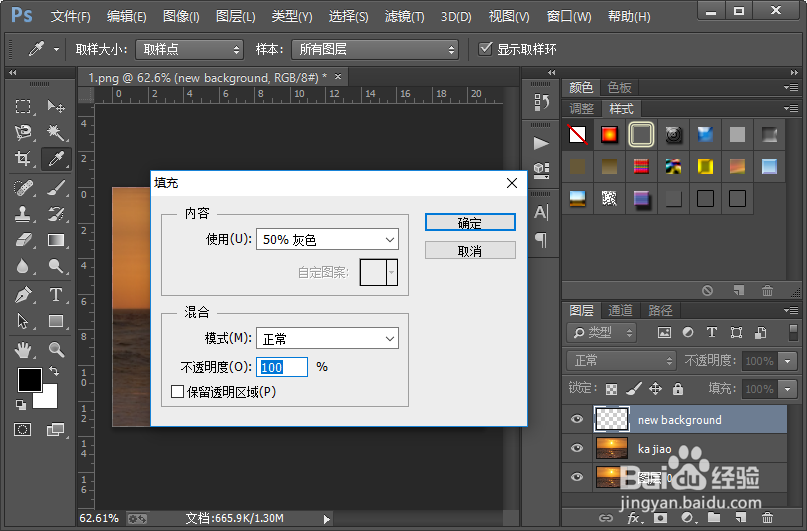This screenshot has height=531, width=807.
Task: Open the Actions panel play icon
Action: [x=540, y=143]
